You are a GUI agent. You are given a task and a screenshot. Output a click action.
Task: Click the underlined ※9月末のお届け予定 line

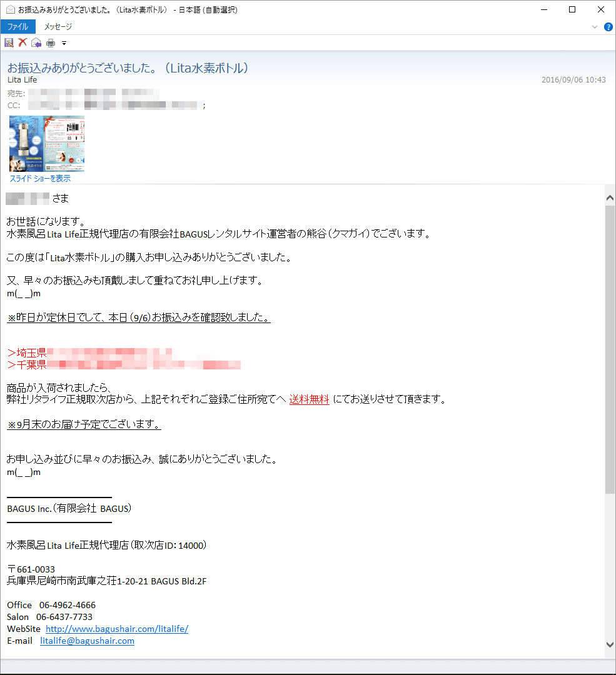84,424
